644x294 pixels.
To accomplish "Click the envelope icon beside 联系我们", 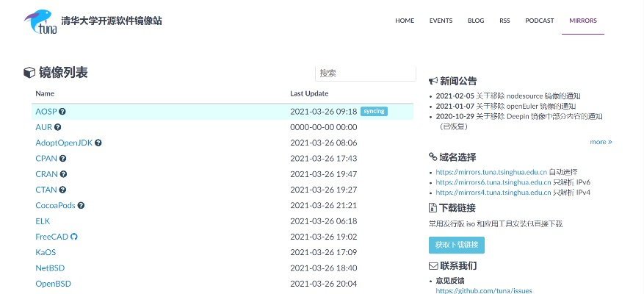I will 433,266.
